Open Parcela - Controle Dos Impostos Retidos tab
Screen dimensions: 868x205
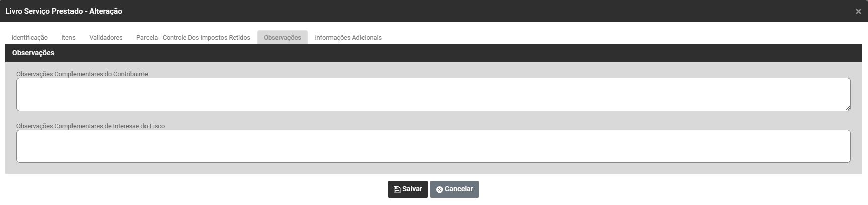click(193, 38)
